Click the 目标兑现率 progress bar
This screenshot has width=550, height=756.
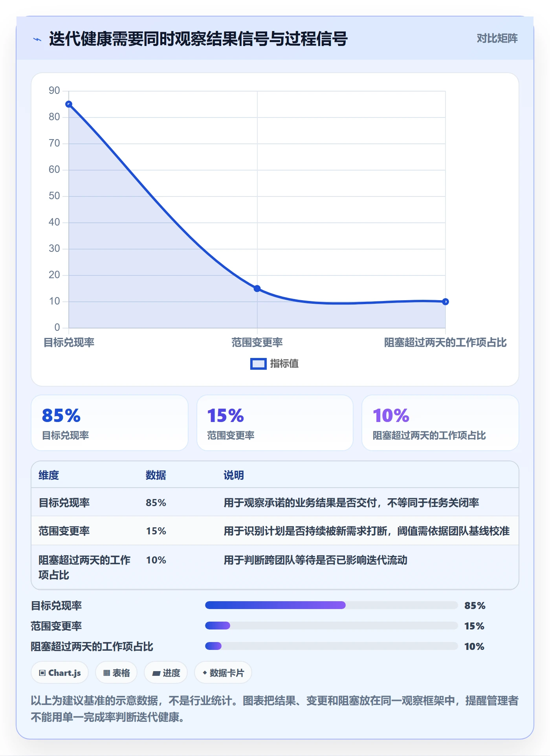tap(332, 605)
